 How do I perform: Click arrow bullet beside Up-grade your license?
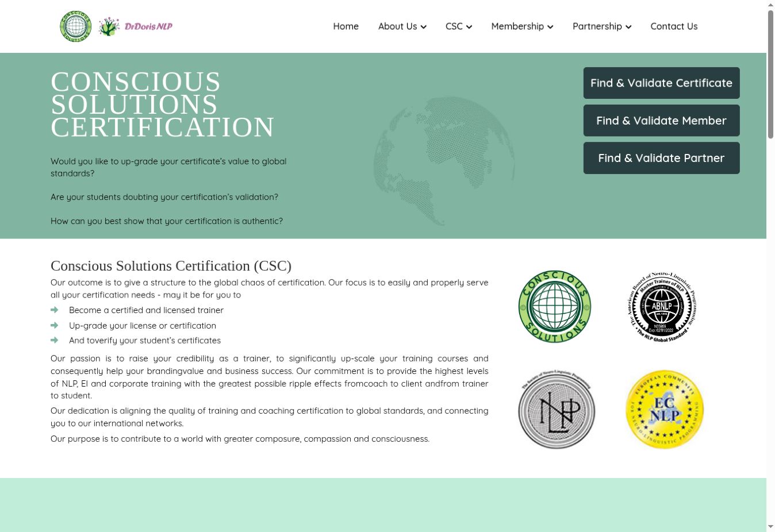pos(55,325)
